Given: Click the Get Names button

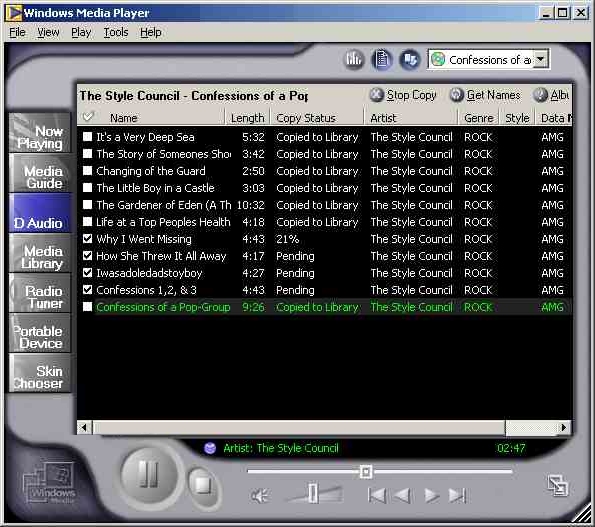Looking at the screenshot, I should coord(485,95).
